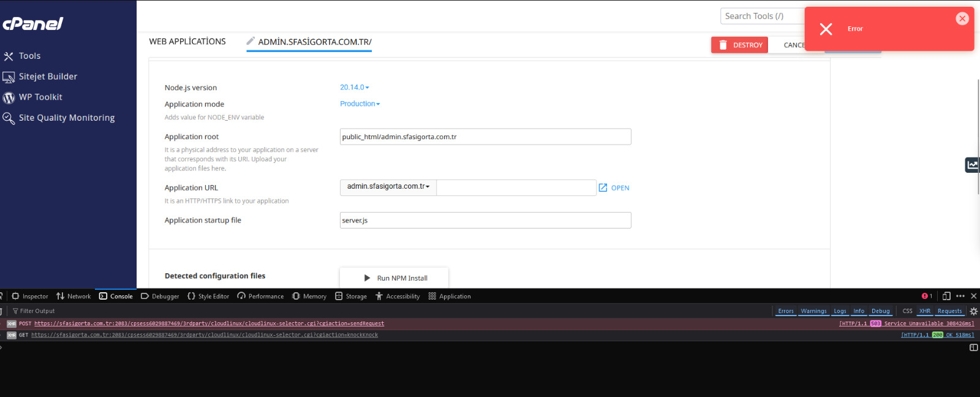Click the Cancel button

tap(794, 45)
